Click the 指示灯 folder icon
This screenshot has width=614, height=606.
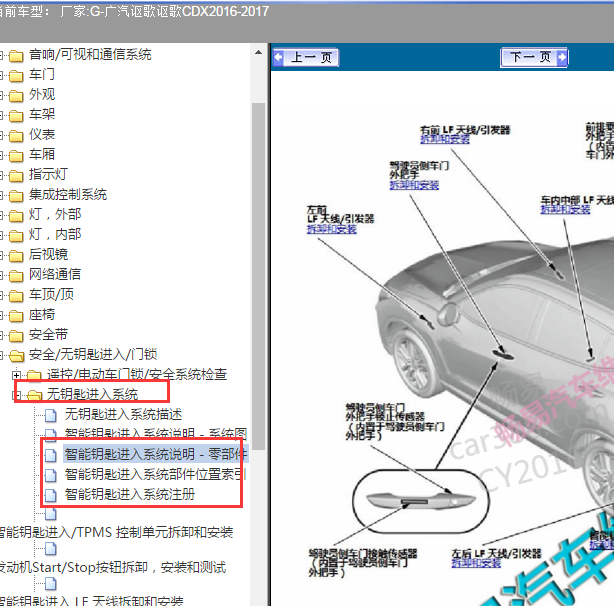pyautogui.click(x=16, y=176)
